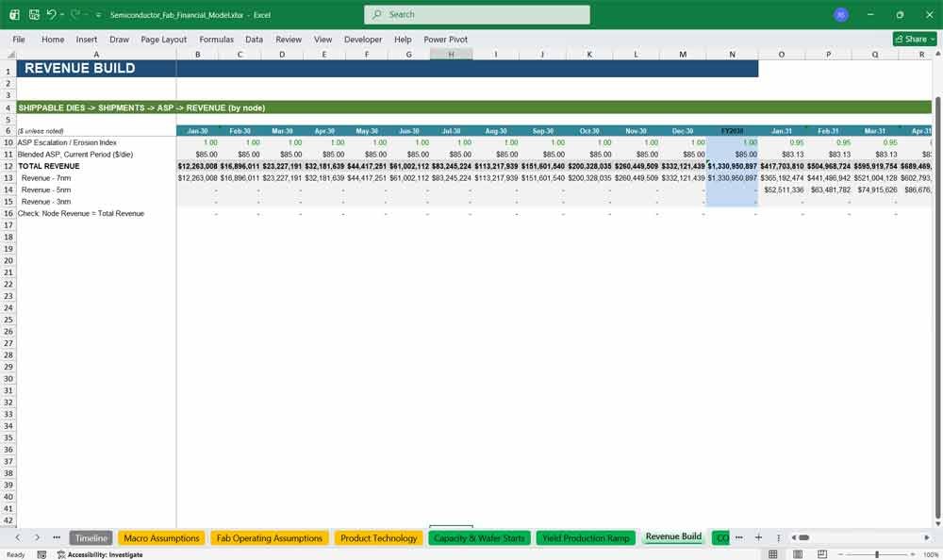Click the zoom slider handle
Viewport: 943px width, 560px height.
[877, 554]
